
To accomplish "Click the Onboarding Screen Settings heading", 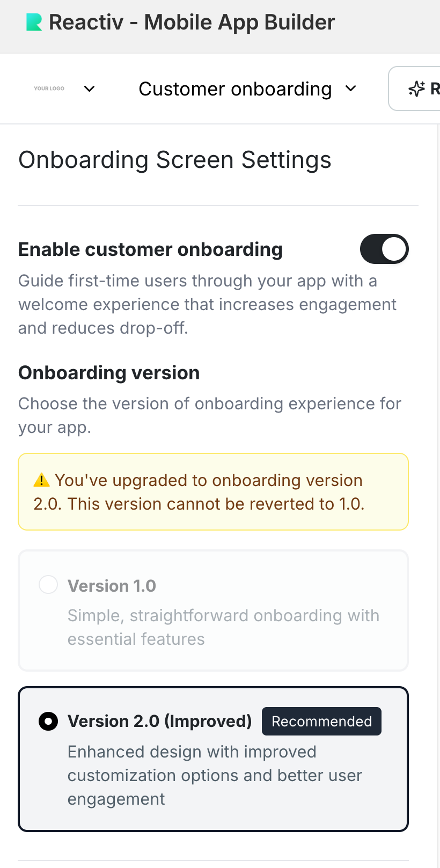I will click(175, 160).
